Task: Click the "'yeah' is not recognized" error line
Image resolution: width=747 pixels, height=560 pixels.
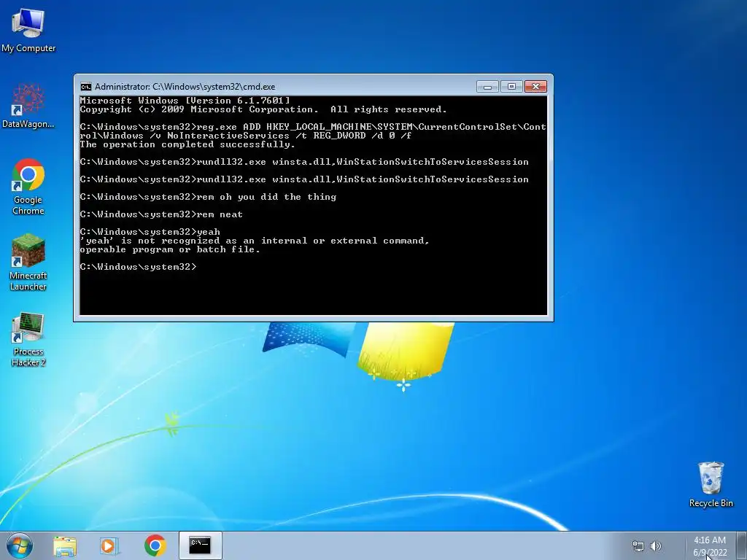Action: (255, 241)
